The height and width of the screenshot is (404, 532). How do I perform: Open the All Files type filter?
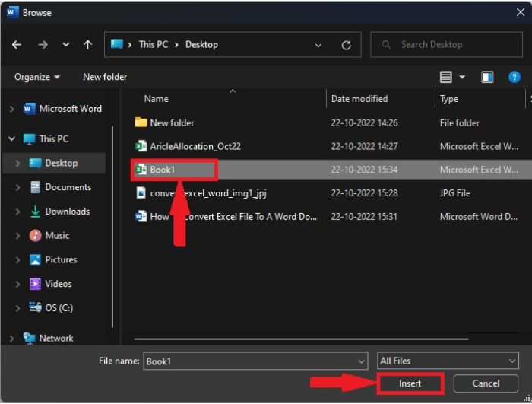point(448,361)
